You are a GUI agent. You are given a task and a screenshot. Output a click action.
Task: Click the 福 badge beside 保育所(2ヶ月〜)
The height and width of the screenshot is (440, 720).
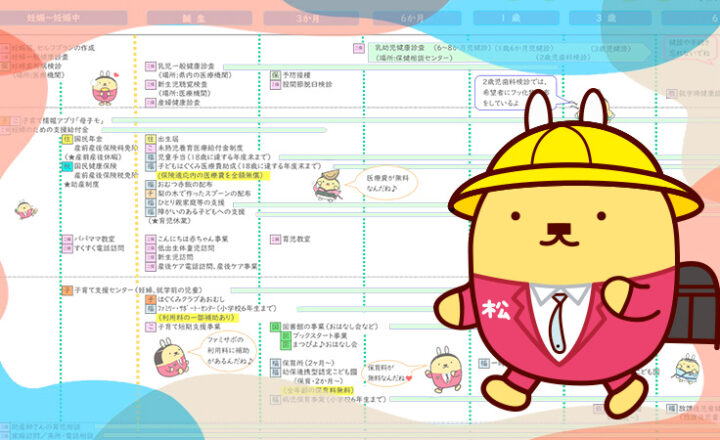(275, 363)
